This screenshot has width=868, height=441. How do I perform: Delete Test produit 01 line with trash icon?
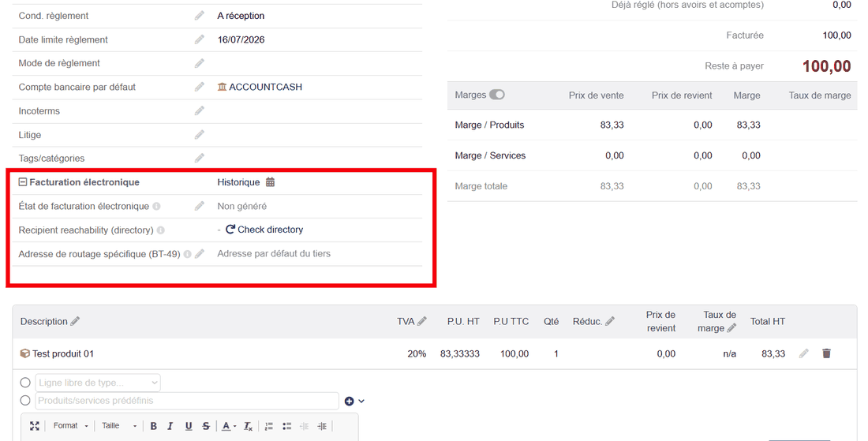pos(826,353)
